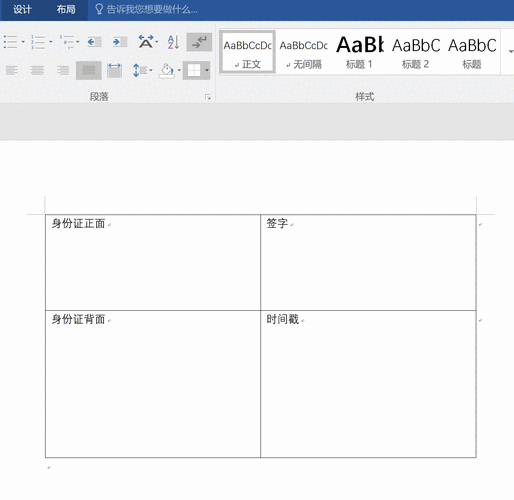Open the Paragraph settings dialog launcher
The image size is (514, 500).
pos(208,97)
